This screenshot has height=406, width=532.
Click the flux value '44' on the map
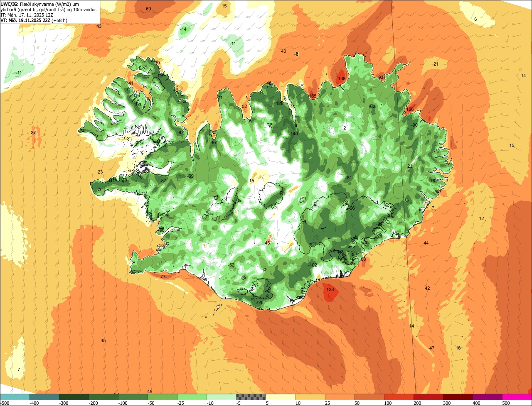[426, 243]
